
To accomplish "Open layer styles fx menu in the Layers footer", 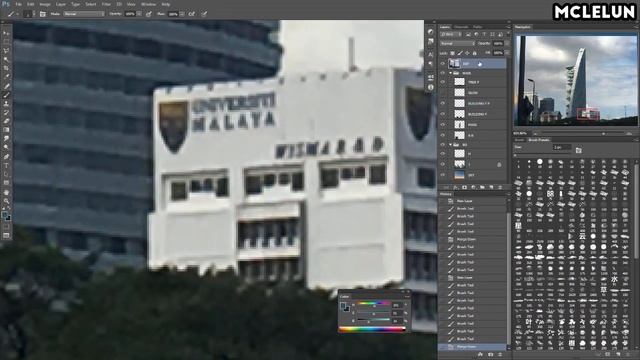I will coord(455,187).
